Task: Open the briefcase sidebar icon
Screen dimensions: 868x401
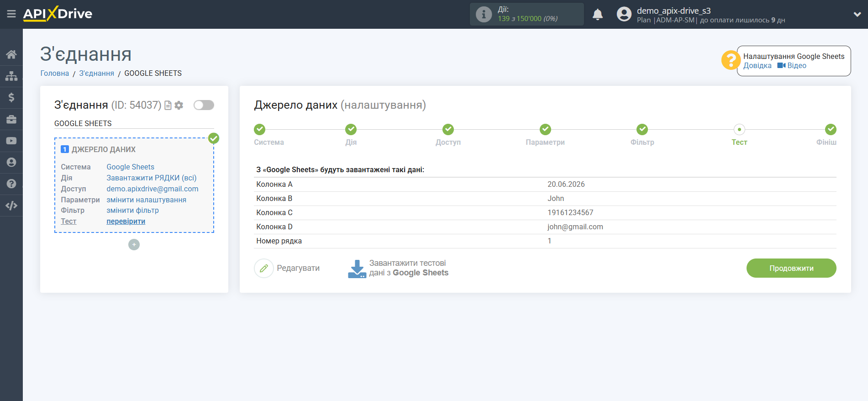Action: [x=11, y=119]
